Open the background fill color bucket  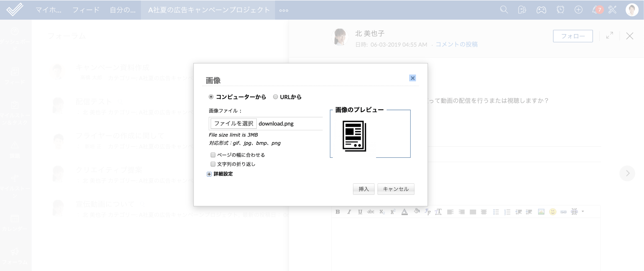click(x=416, y=211)
